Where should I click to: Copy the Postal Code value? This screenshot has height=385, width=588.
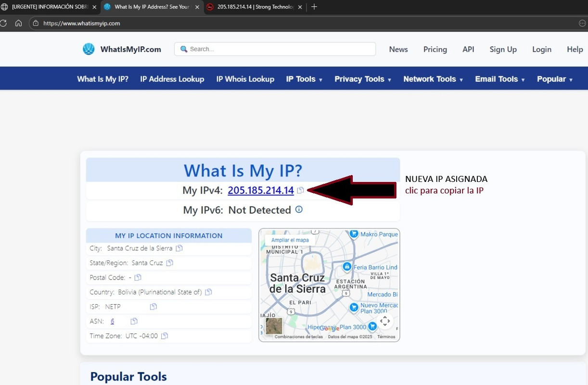coord(138,277)
